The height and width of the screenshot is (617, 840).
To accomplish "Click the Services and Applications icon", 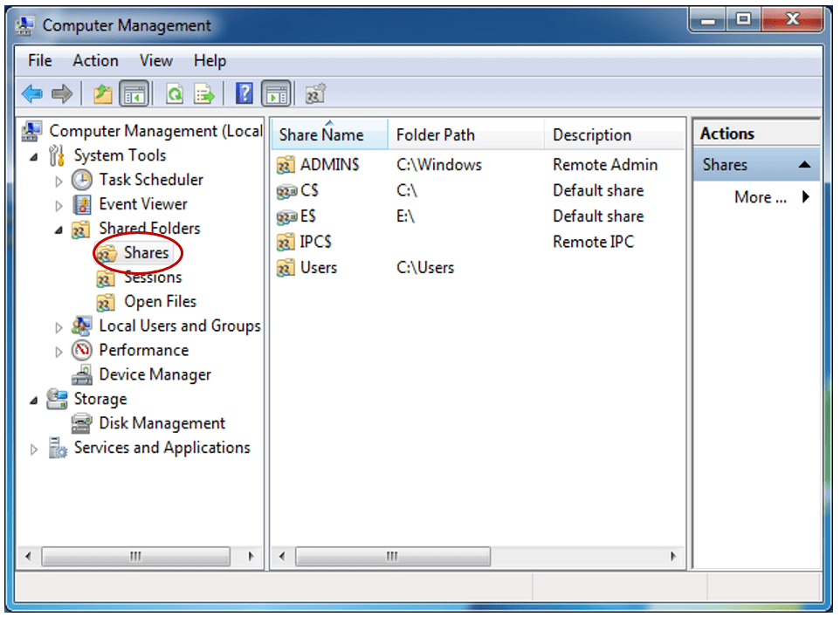I will (58, 448).
